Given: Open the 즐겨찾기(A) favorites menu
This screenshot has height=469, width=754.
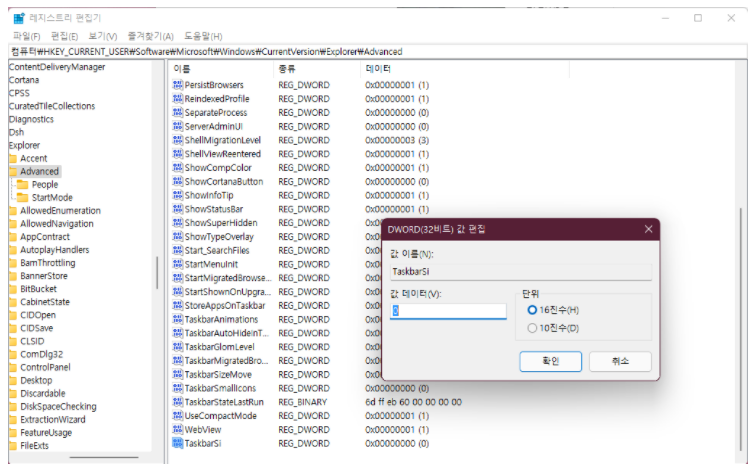Looking at the screenshot, I should 150,36.
